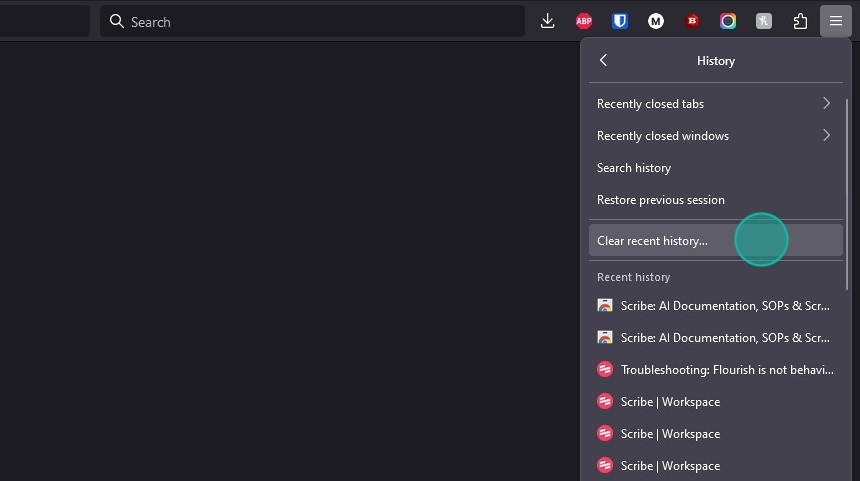Click the round M extension icon

pyautogui.click(x=655, y=21)
